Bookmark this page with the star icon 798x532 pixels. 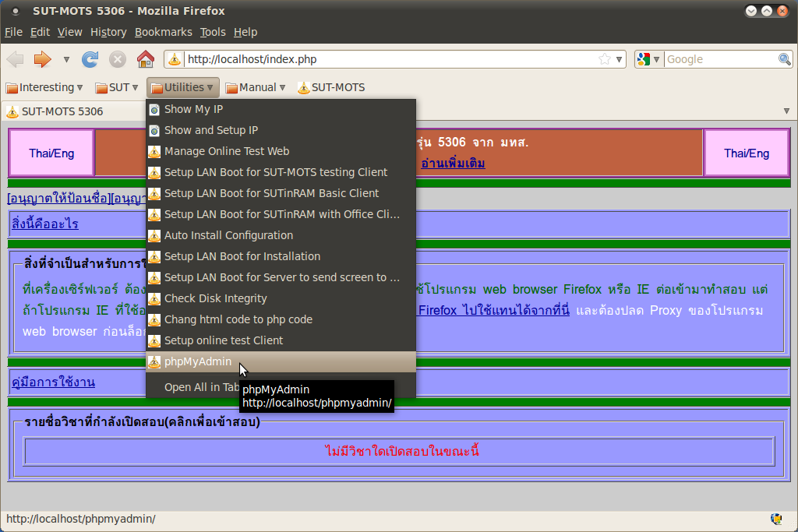click(605, 59)
